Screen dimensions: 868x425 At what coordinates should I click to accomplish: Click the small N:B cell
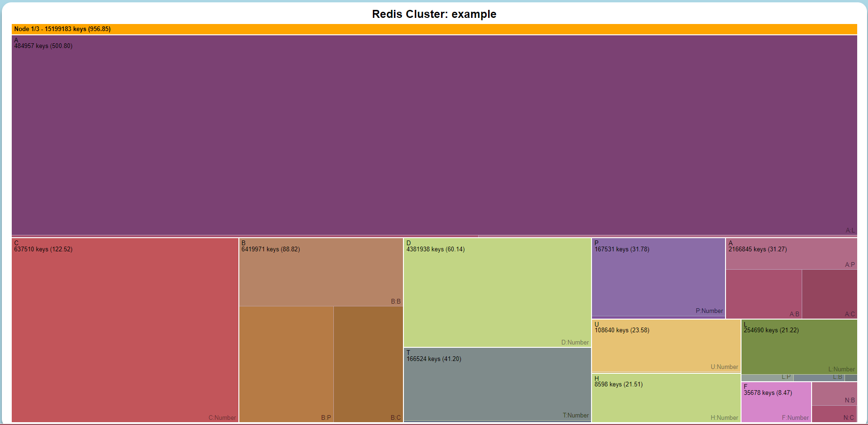point(834,393)
